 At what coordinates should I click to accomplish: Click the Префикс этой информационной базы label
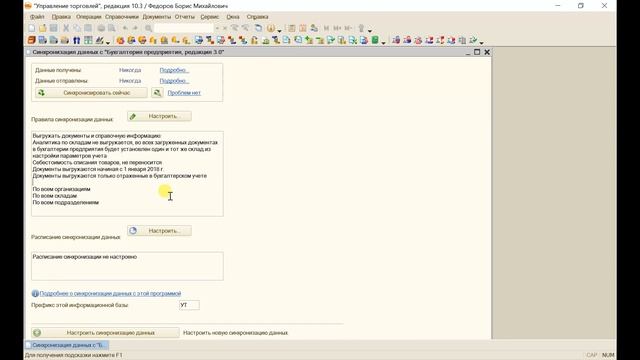click(x=80, y=305)
